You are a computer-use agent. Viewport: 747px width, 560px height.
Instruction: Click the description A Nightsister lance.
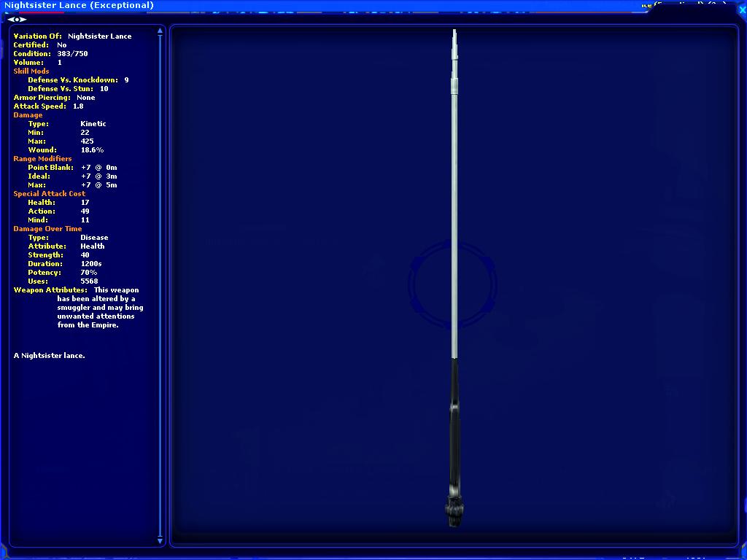click(x=50, y=356)
